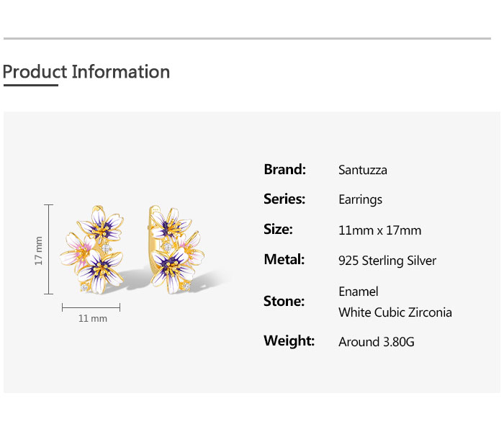Click the 925 Sterling Silver text
Viewport: 504px width, 429px height.
(387, 261)
